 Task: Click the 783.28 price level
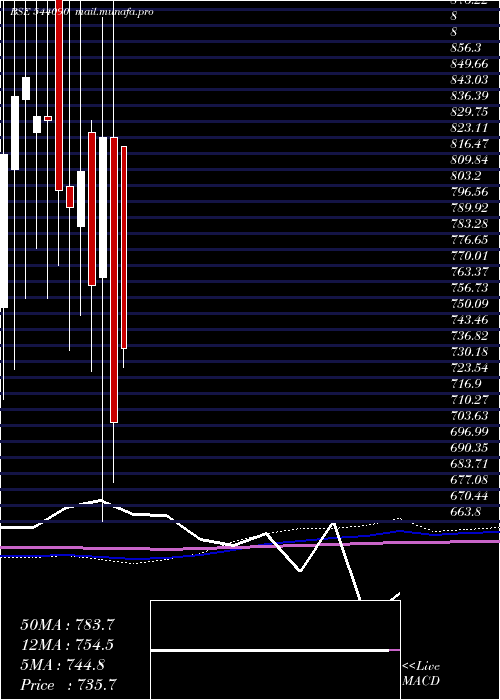[469, 224]
